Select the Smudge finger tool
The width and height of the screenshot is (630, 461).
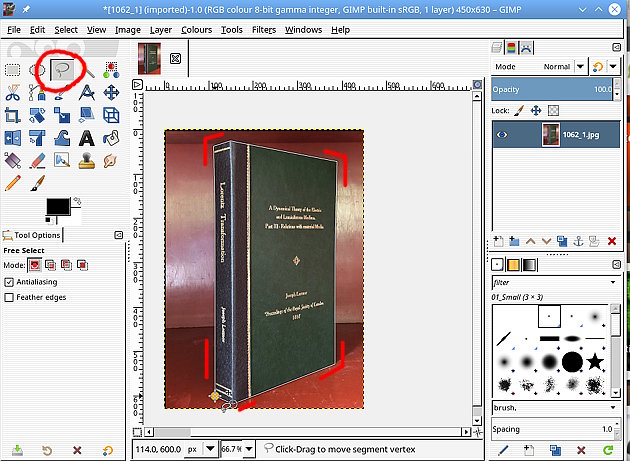pos(110,161)
